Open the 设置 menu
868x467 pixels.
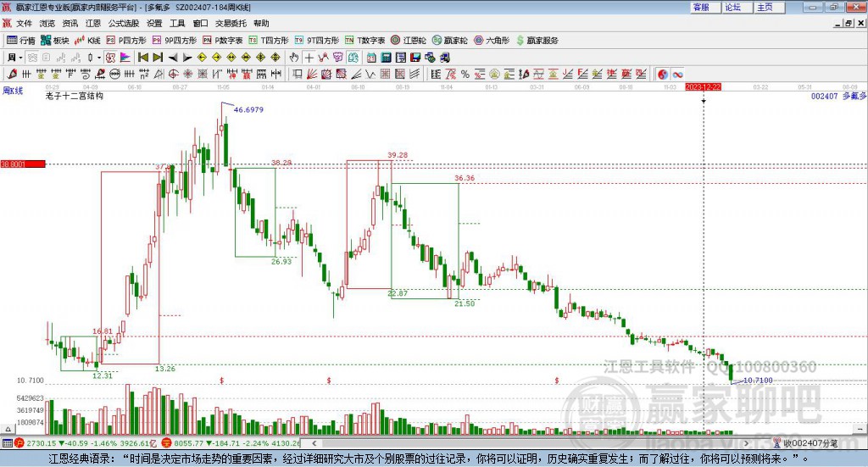coord(154,23)
